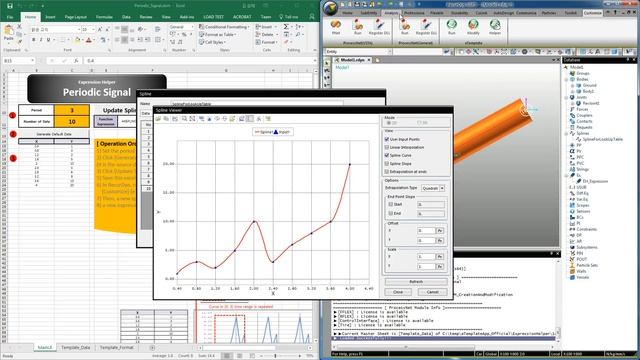Click the insert function fx icon in Excel
The image size is (640, 360).
(x=76, y=61)
